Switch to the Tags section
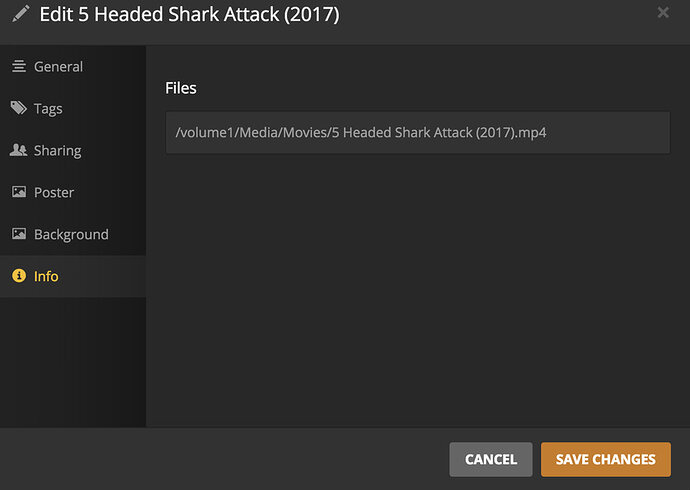This screenshot has height=490, width=690. pyautogui.click(x=48, y=109)
